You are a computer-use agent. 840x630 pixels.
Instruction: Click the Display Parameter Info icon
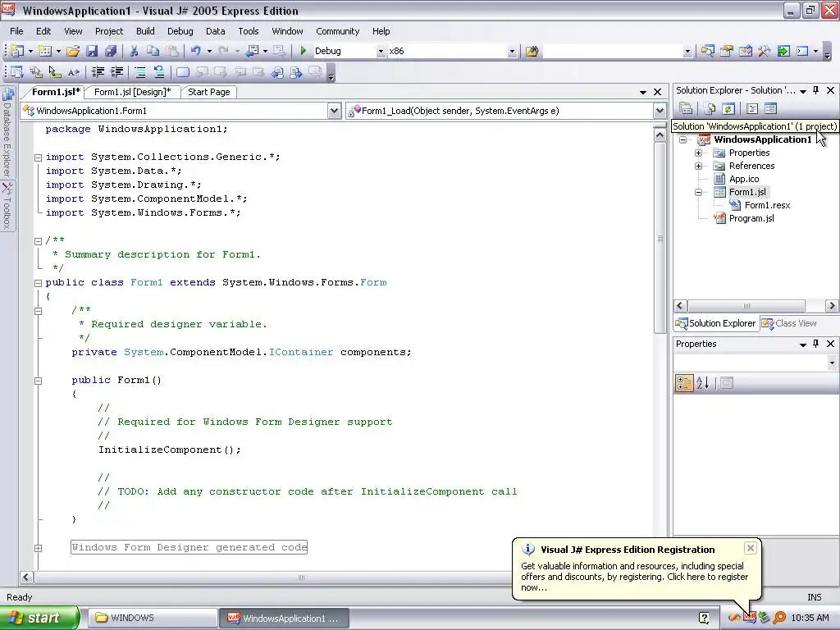36,72
